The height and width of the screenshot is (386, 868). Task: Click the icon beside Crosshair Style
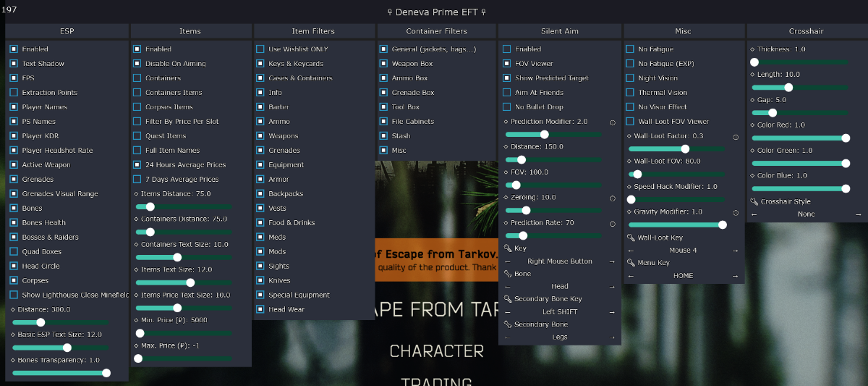[x=754, y=201]
